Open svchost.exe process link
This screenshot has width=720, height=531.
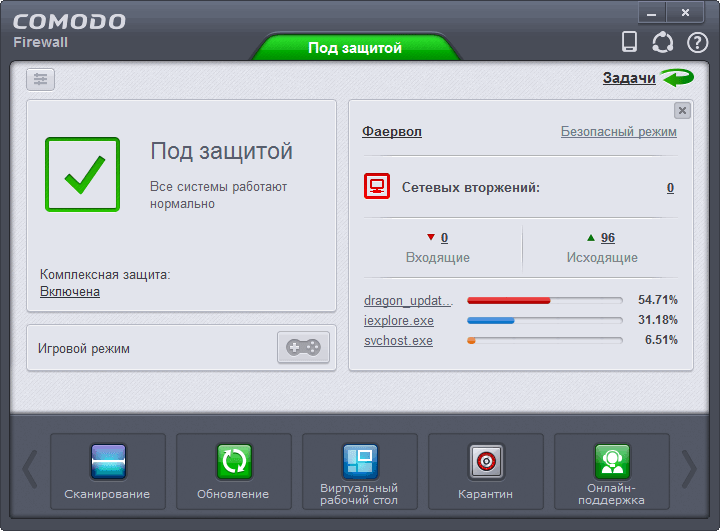[398, 341]
